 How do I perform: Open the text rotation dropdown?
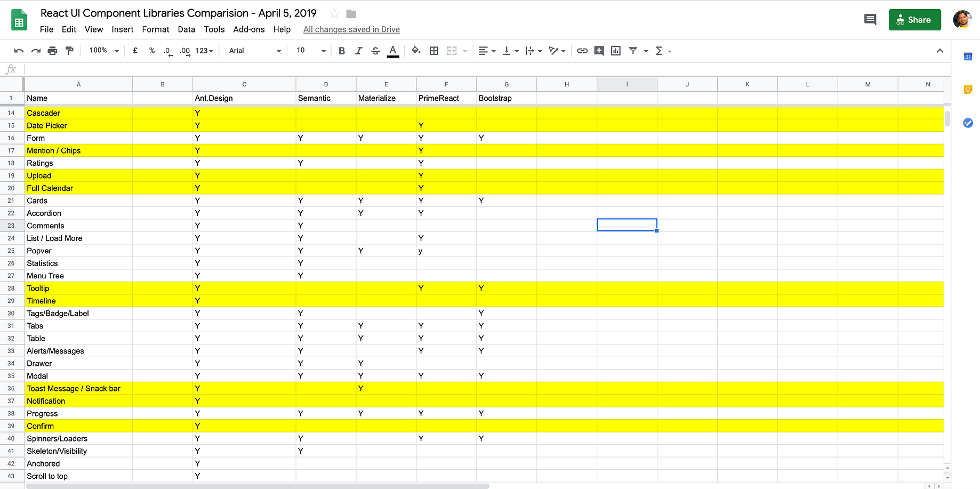point(557,51)
